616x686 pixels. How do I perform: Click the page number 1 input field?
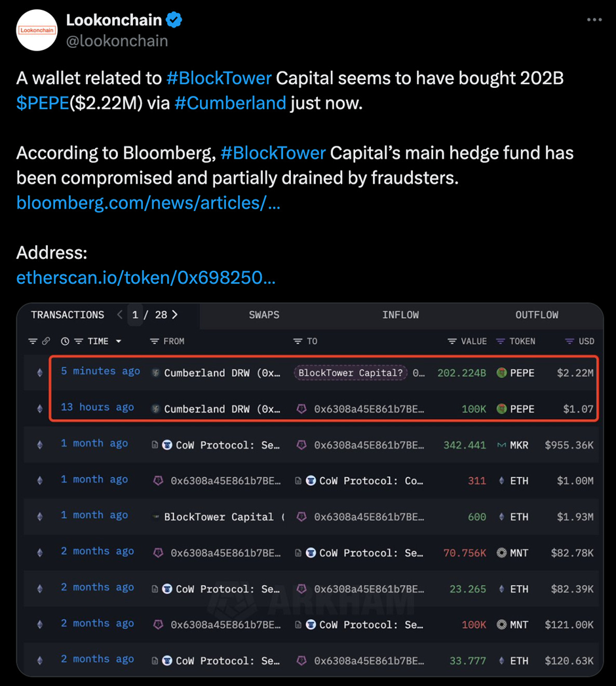pos(135,315)
